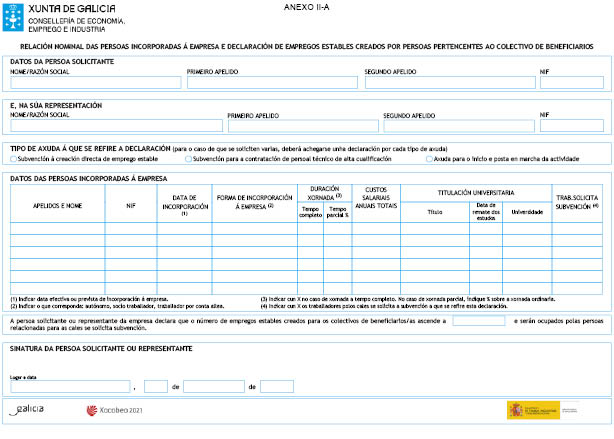This screenshot has width=614, height=439.
Task: Select Axuda para o inicio da actividade
Action: click(x=430, y=159)
